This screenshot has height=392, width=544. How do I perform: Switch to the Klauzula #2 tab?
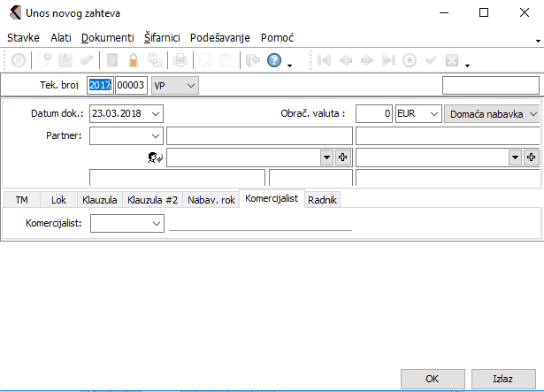click(x=151, y=200)
